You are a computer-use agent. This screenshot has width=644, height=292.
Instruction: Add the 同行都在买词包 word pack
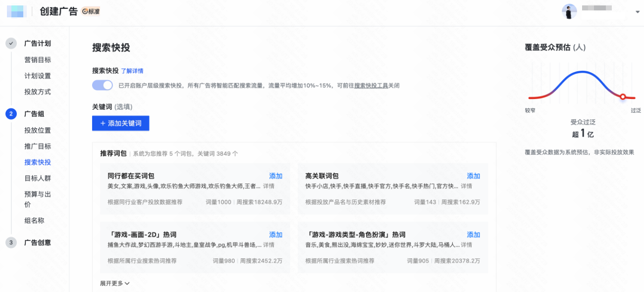click(275, 176)
